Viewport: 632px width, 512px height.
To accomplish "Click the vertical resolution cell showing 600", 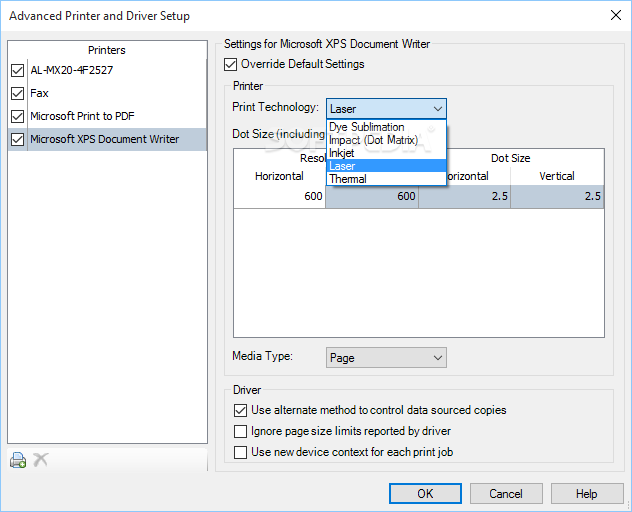I will click(x=372, y=197).
